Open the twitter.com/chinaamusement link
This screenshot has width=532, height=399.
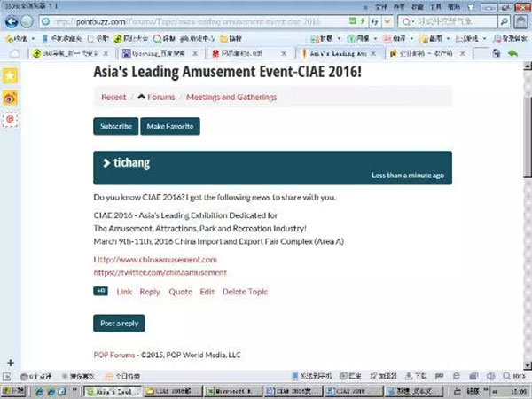click(160, 272)
